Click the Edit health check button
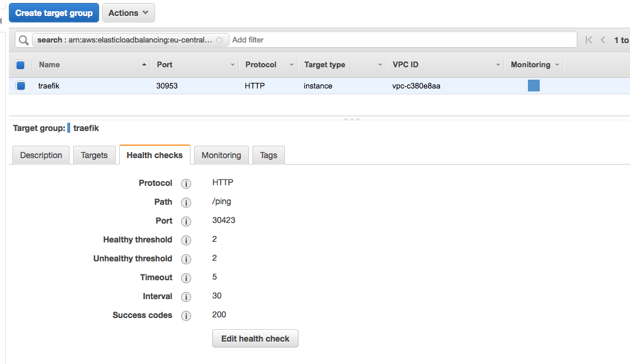The image size is (630, 364). (x=255, y=338)
